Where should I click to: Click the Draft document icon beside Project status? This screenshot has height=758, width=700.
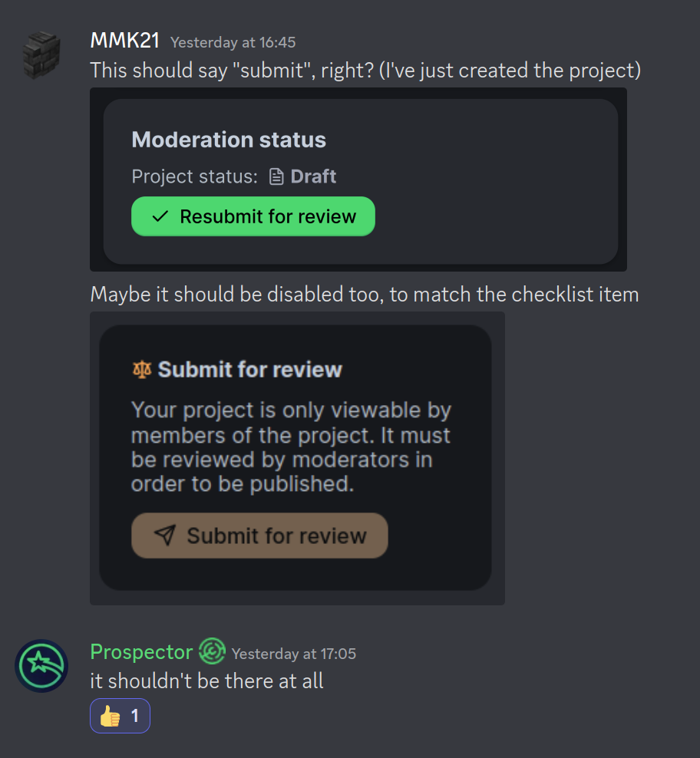point(278,176)
